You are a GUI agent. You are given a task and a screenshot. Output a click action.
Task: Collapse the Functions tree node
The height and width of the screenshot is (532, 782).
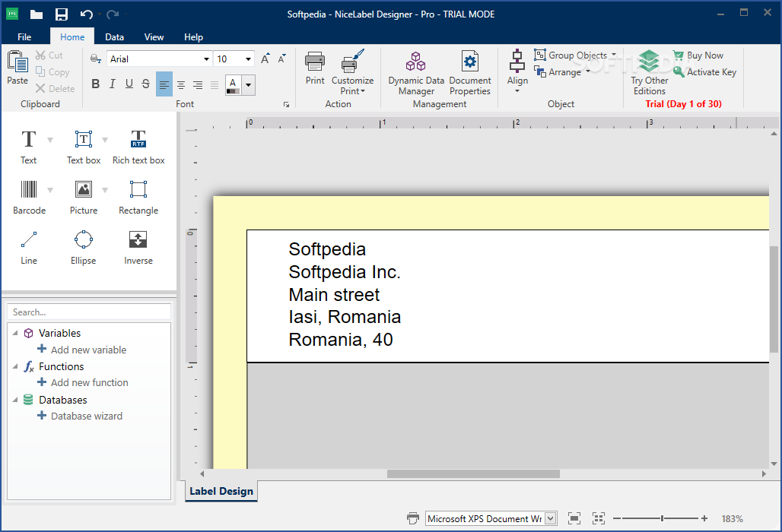[x=15, y=366]
